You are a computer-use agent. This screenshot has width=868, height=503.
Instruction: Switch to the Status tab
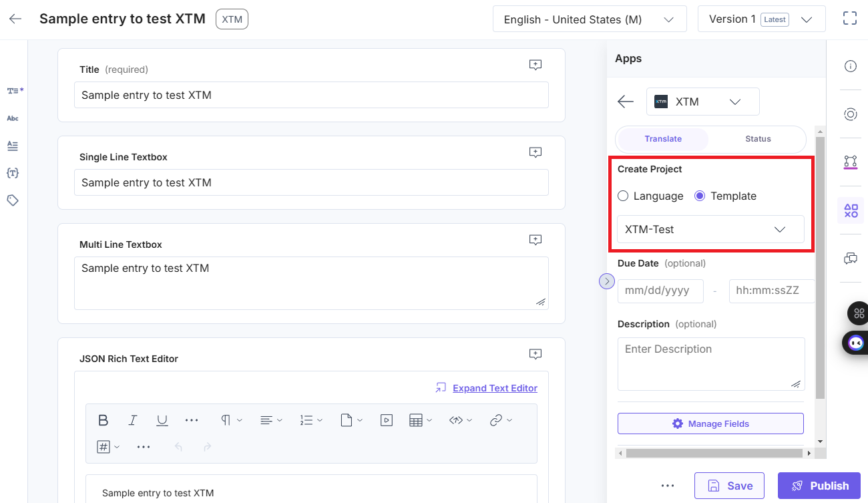(758, 139)
